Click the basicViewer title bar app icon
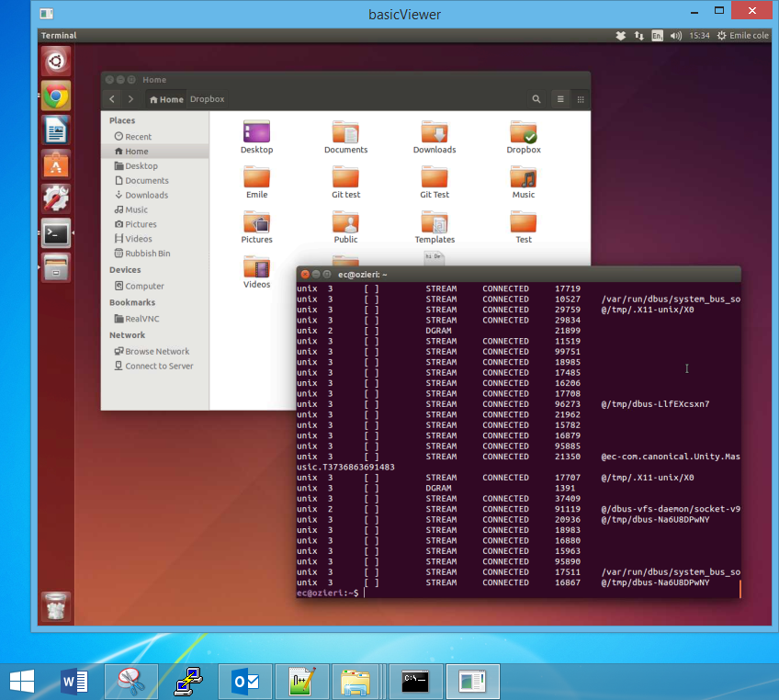This screenshot has height=700, width=779. pyautogui.click(x=47, y=14)
